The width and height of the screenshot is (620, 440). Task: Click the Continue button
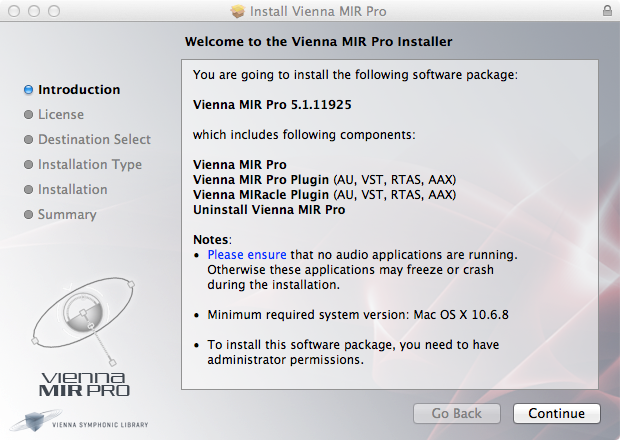pyautogui.click(x=556, y=413)
